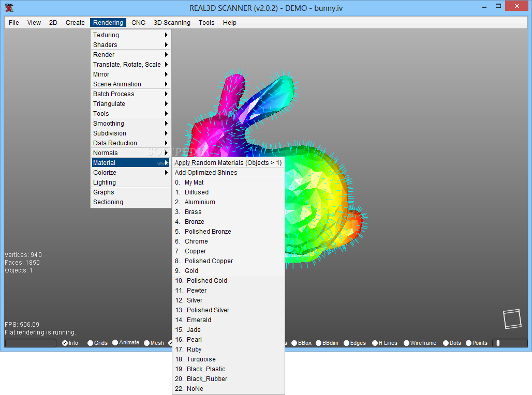Toggle the BBox display option
Viewport: 532px width, 395px height.
tap(302, 343)
